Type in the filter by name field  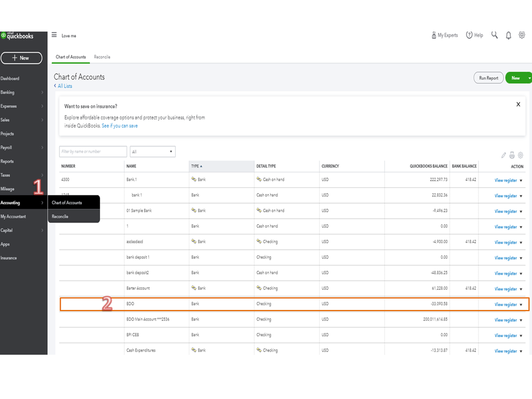[93, 152]
